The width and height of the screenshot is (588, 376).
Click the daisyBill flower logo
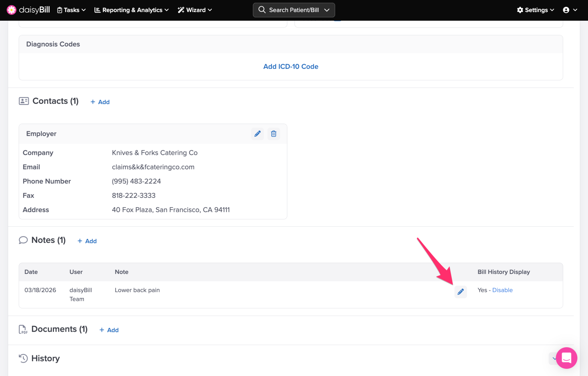(x=11, y=10)
